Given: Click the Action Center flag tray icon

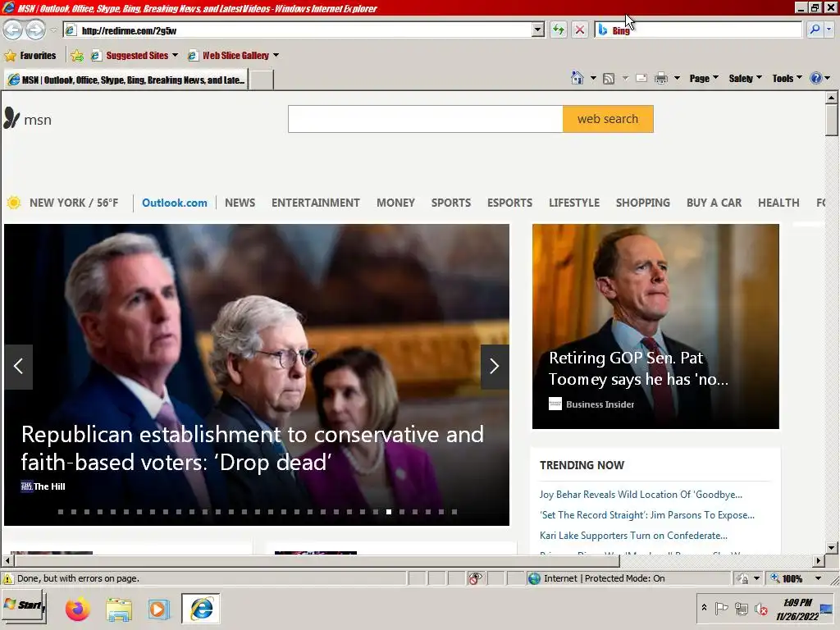Looking at the screenshot, I should pos(722,609).
